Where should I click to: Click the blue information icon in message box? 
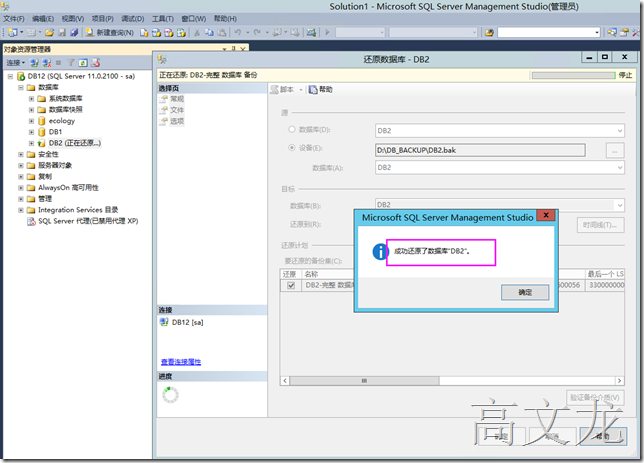380,251
